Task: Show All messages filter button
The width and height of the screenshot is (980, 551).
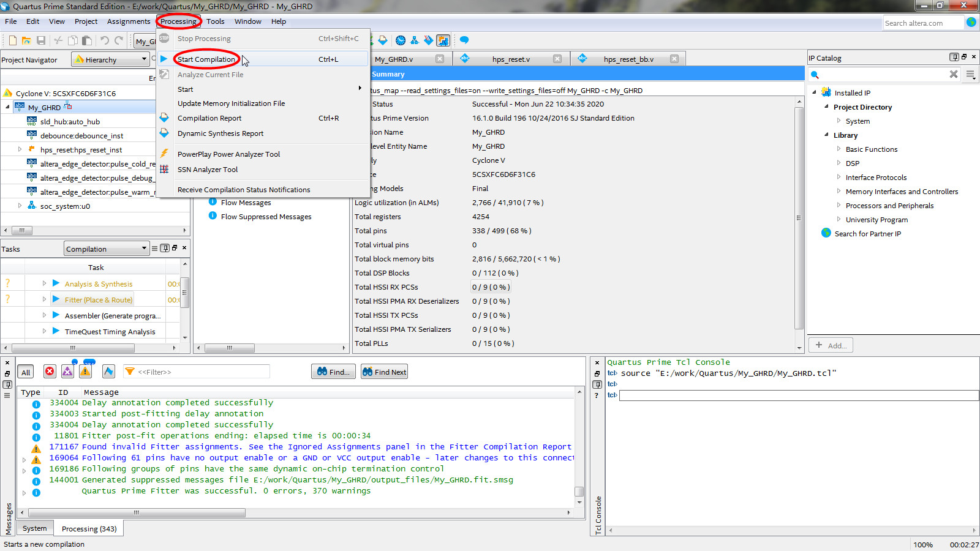Action: (26, 372)
